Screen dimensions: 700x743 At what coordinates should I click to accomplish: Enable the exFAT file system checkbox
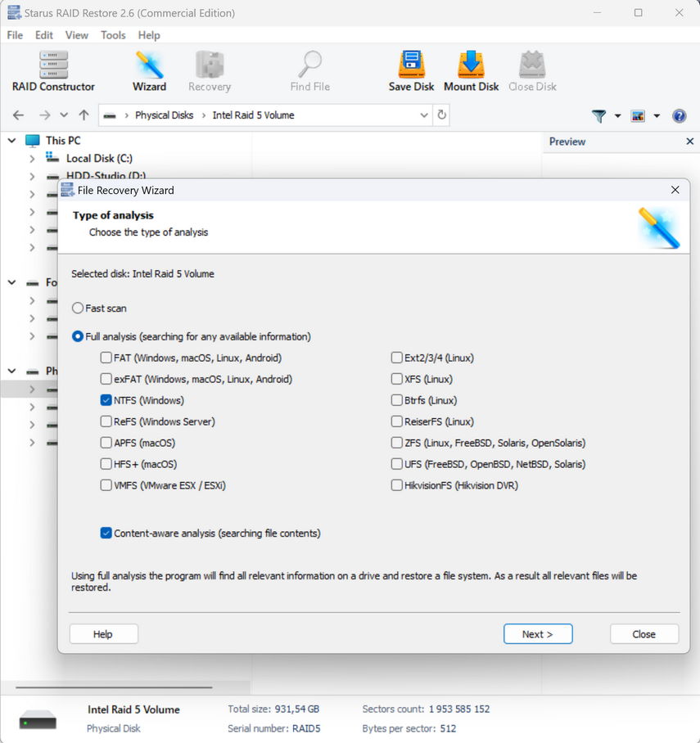[x=106, y=379]
